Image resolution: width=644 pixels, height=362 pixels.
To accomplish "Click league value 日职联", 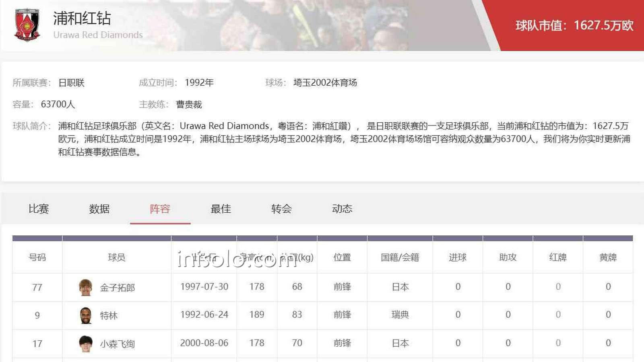I will coord(72,83).
